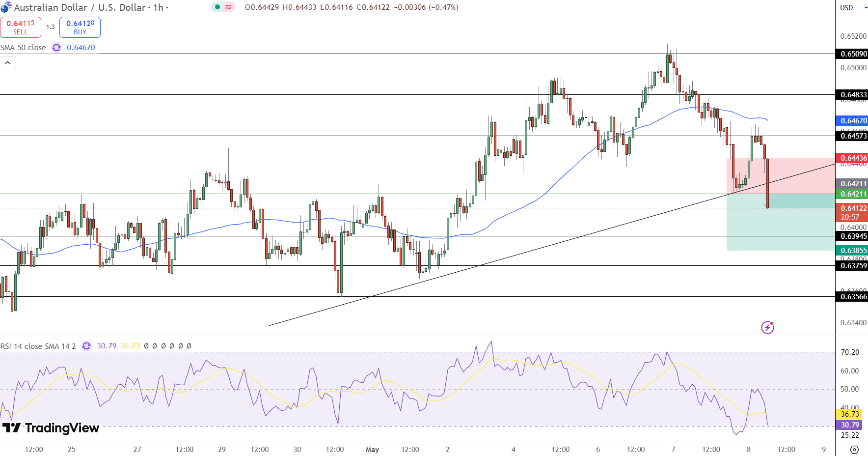Click the red approximate-data indicator icon
Screen dimensions: 868x456
(x=228, y=7)
